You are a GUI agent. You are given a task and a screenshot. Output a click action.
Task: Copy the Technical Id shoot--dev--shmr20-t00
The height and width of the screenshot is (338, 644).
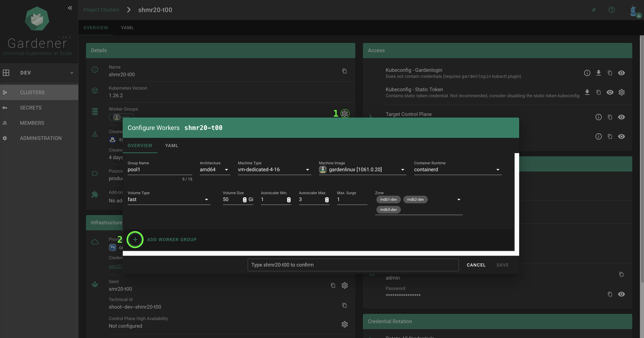coord(344,305)
